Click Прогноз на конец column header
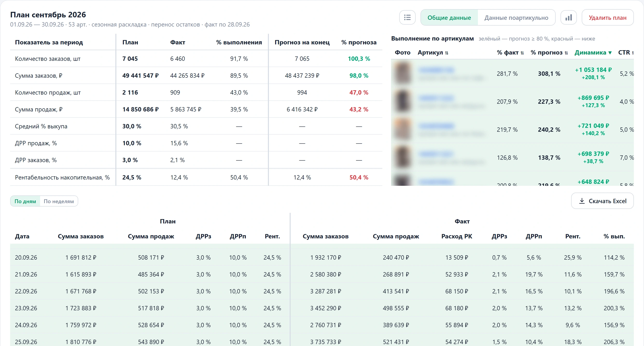 click(x=302, y=42)
